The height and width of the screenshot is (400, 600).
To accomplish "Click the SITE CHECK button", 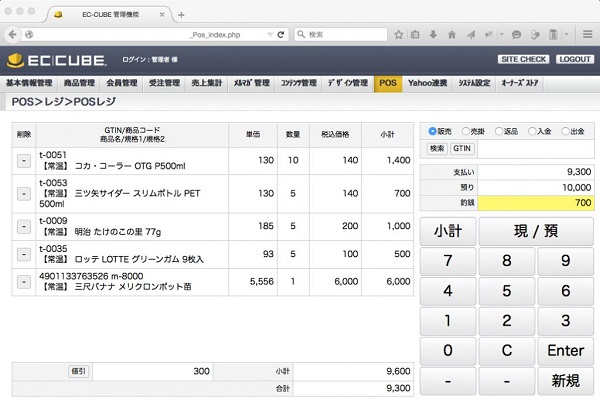I will tap(523, 60).
